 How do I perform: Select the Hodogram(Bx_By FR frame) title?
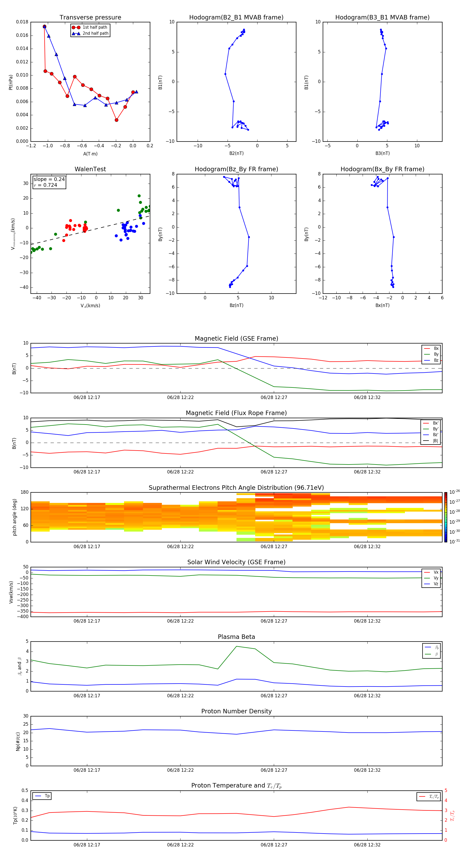pyautogui.click(x=382, y=169)
